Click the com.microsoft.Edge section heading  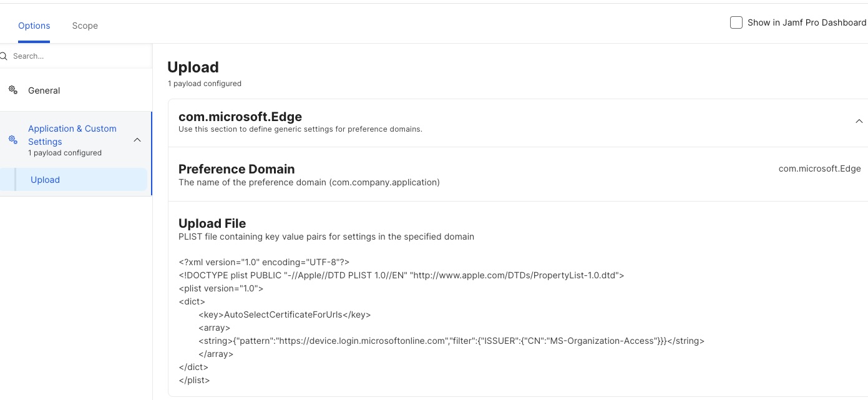240,116
